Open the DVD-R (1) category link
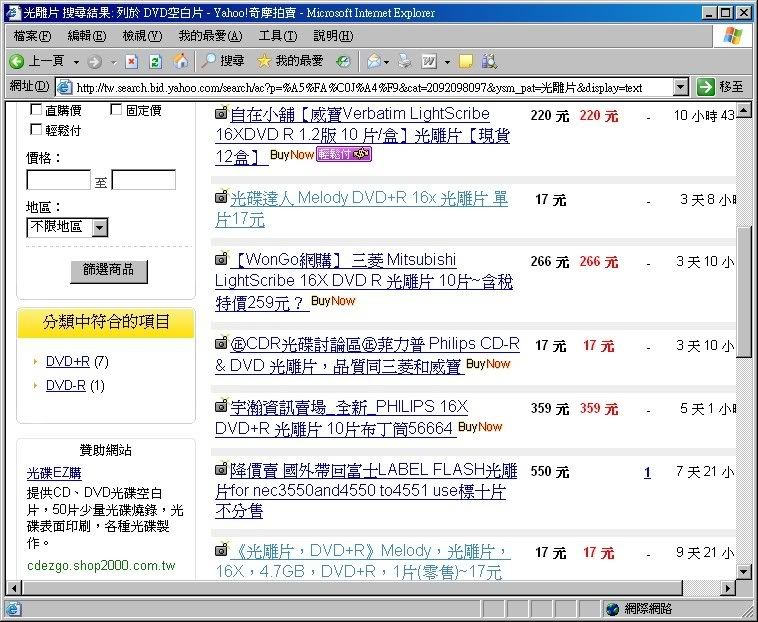The height and width of the screenshot is (622, 758). pyautogui.click(x=66, y=385)
